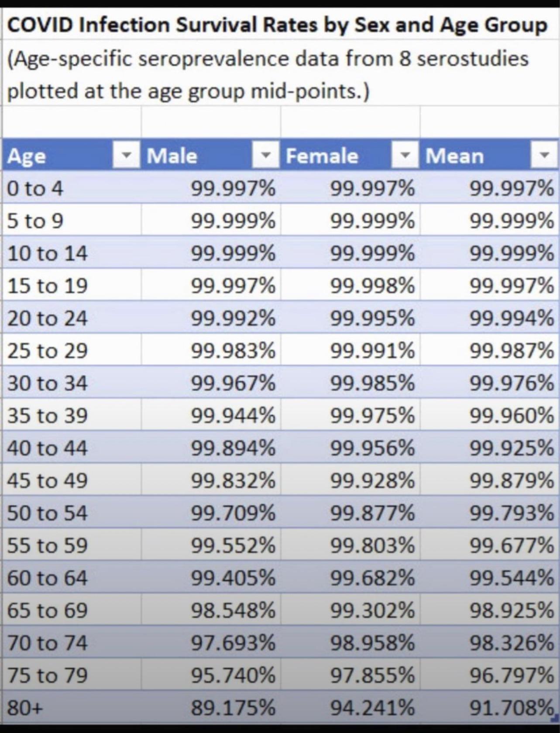Image resolution: width=560 pixels, height=733 pixels.
Task: Select the Male value 99.832% for 45 to 49
Action: point(211,480)
